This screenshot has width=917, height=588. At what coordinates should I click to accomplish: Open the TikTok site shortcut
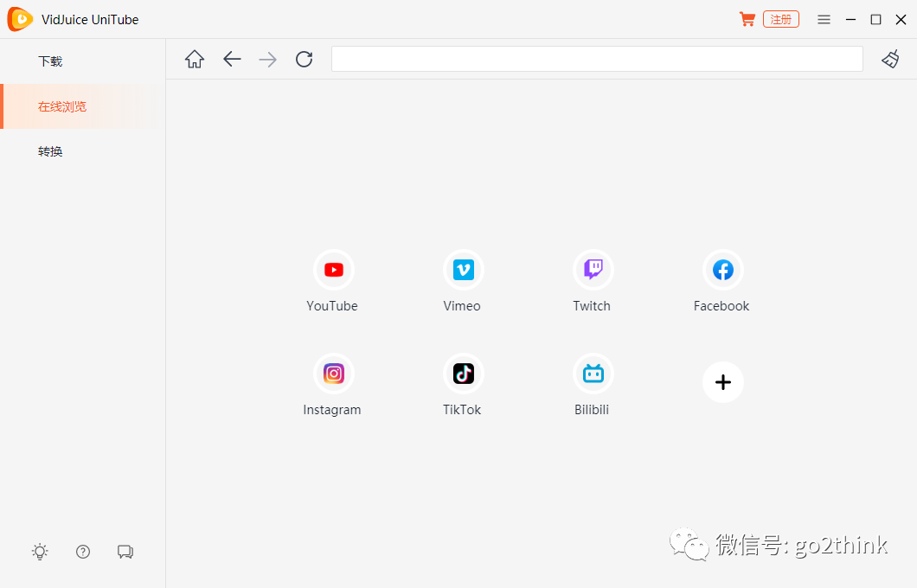463,374
